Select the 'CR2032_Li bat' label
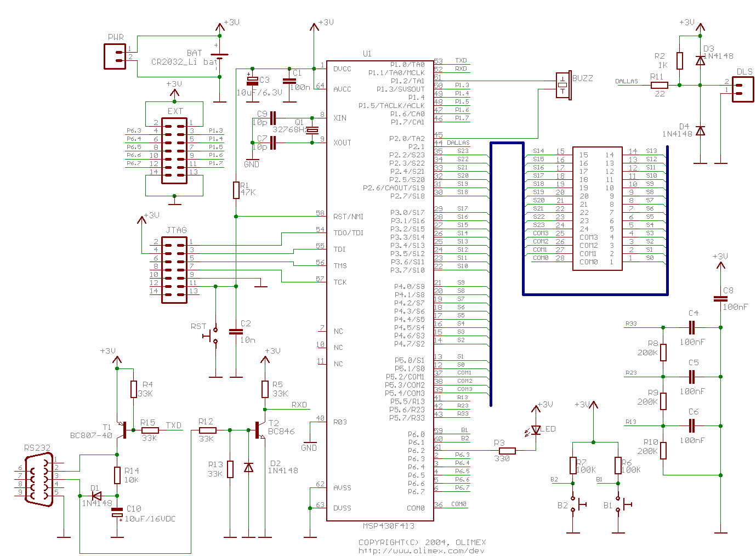The image size is (756, 556). tap(185, 62)
